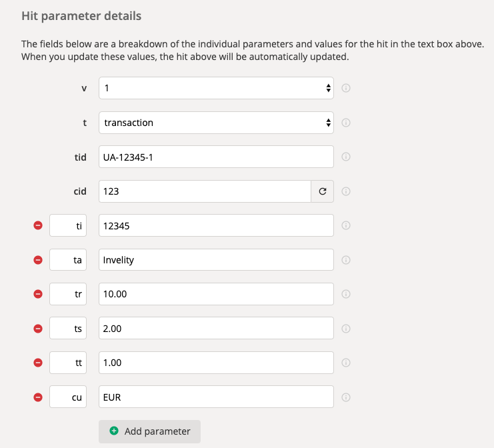This screenshot has height=448, width=494.
Task: Expand the t hit type dropdown
Action: coord(216,123)
